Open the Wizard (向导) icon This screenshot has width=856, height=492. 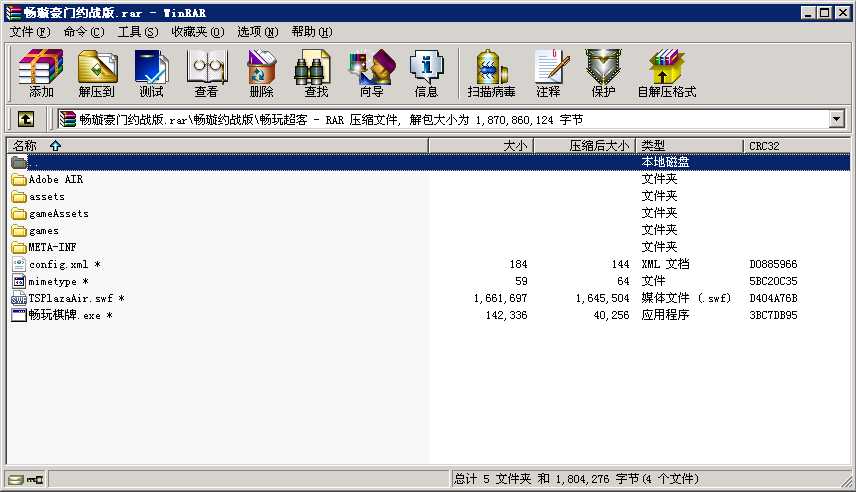point(372,74)
